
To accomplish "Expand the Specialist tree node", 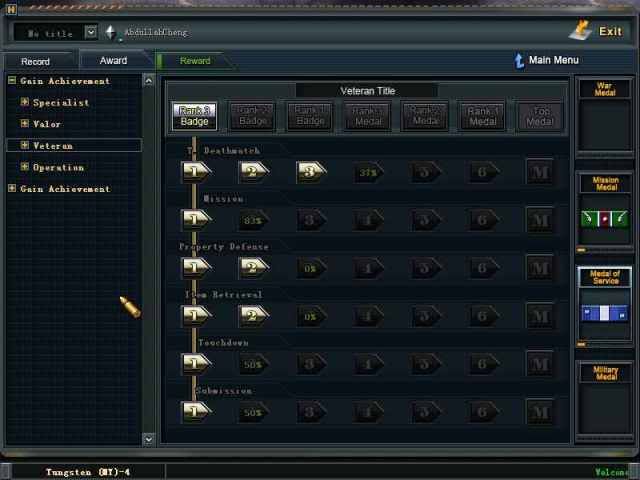I will pos(25,102).
